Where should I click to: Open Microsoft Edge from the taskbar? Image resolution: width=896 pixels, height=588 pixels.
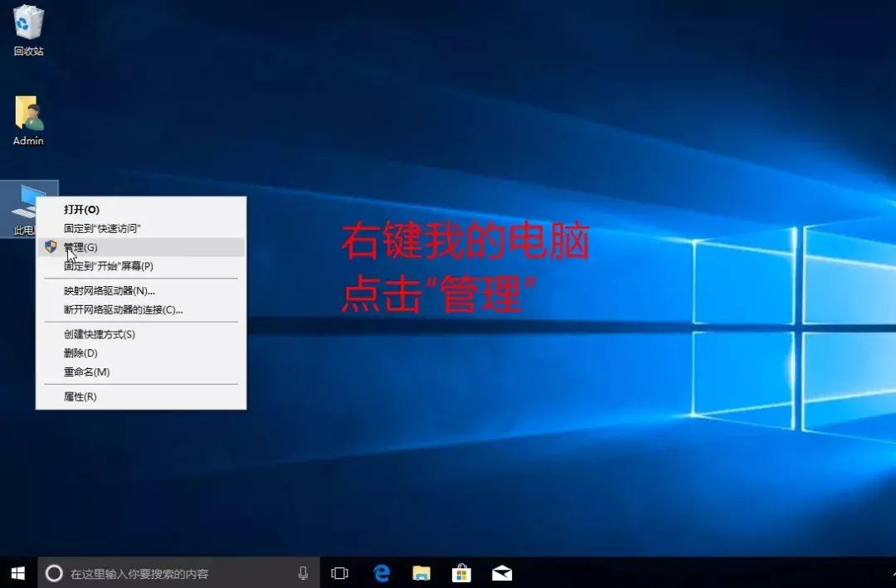coord(381,572)
